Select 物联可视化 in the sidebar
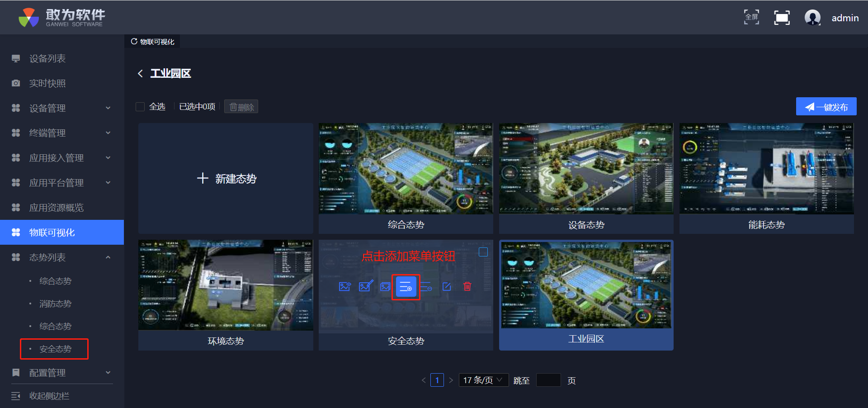Screen dimensions: 868x408 62,232
